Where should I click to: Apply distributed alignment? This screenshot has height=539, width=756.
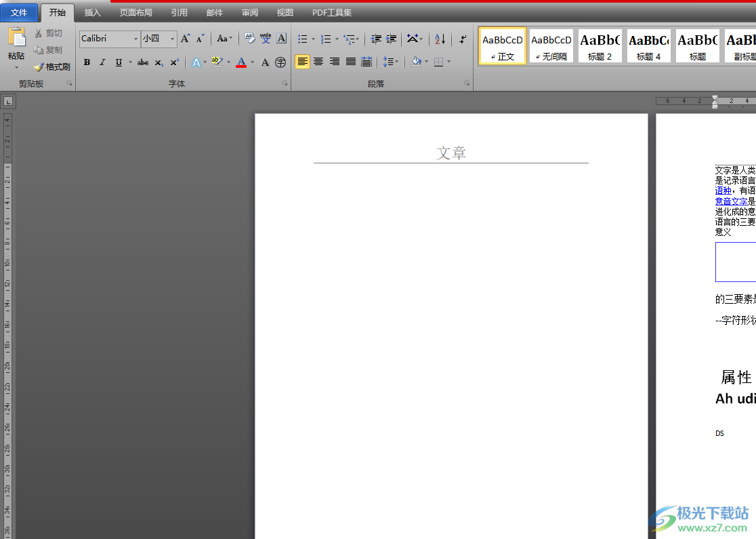click(x=366, y=61)
